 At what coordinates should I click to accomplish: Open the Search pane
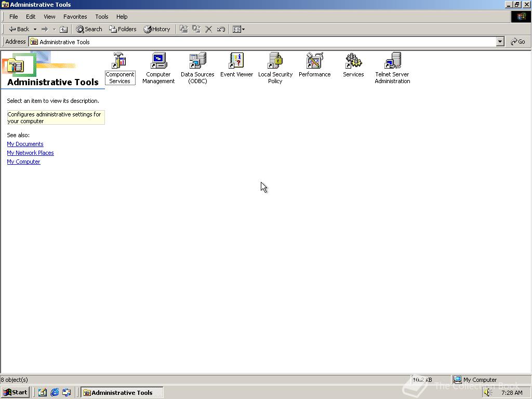[89, 29]
